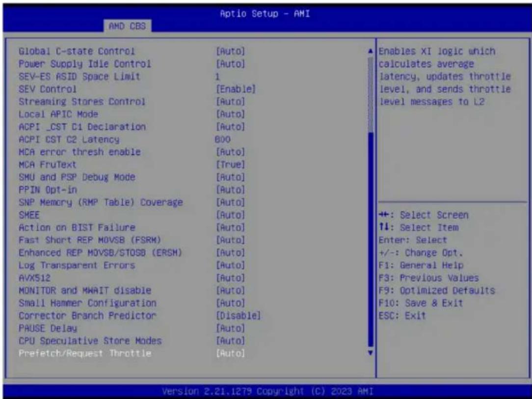Open Prefetch/Request Throttle [Auto] value

pyautogui.click(x=230, y=353)
